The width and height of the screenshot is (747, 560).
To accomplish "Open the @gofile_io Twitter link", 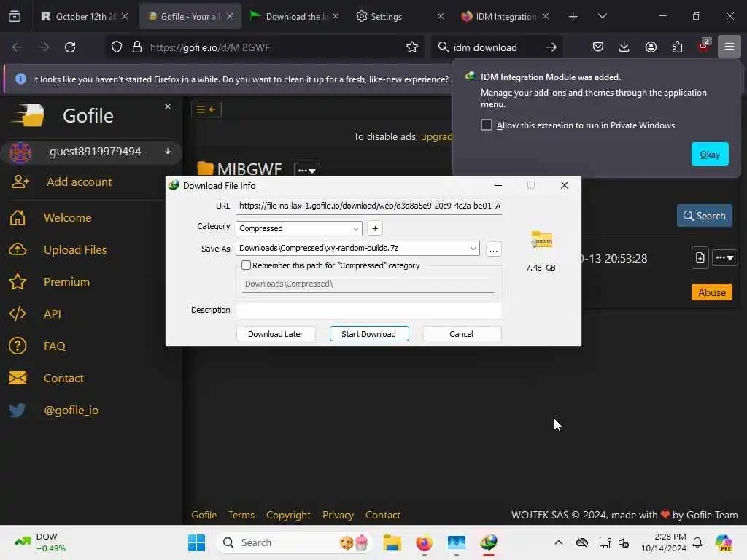I will (71, 410).
